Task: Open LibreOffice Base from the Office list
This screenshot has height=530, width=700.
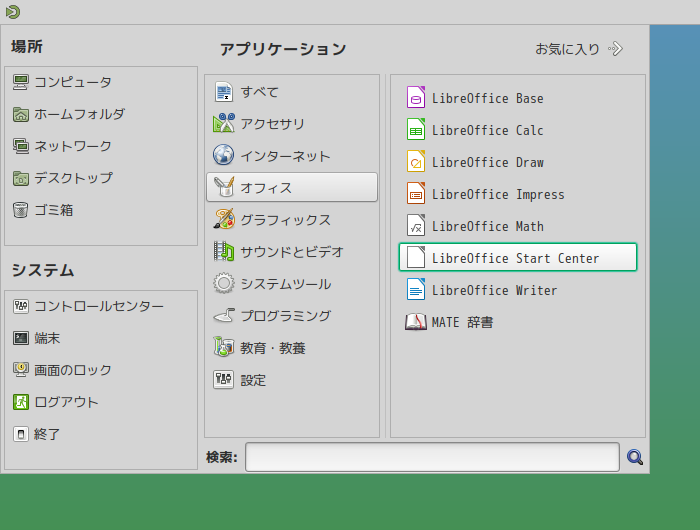Action: coord(518,98)
